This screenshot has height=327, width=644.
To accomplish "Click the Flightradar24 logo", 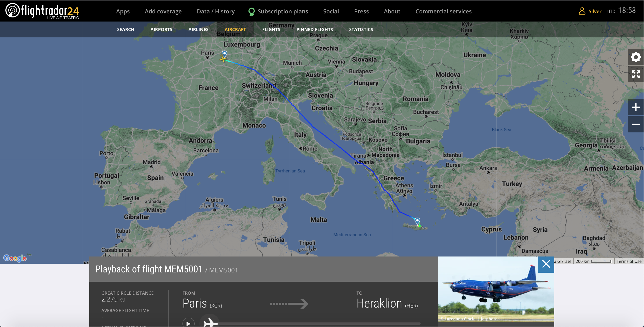I will point(42,11).
